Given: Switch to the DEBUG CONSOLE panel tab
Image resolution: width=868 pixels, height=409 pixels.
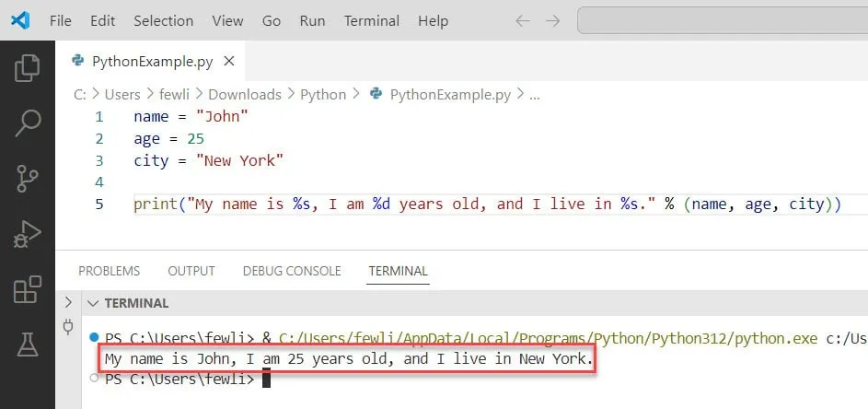Looking at the screenshot, I should click(291, 271).
